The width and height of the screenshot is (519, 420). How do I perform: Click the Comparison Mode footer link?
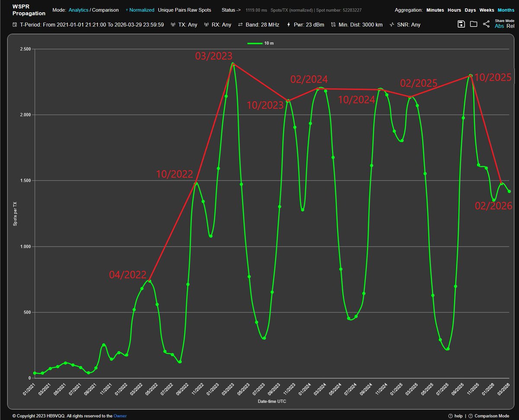click(492, 416)
